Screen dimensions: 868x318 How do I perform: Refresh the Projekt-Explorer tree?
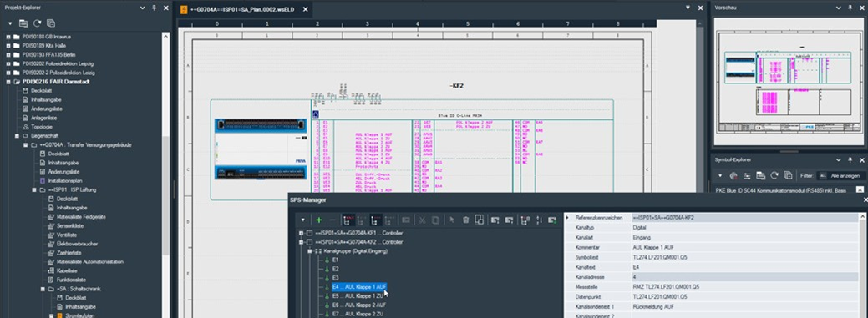pyautogui.click(x=37, y=23)
